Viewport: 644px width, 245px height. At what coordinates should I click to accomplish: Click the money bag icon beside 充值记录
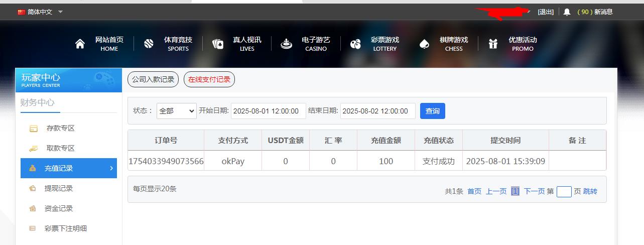tap(33, 168)
